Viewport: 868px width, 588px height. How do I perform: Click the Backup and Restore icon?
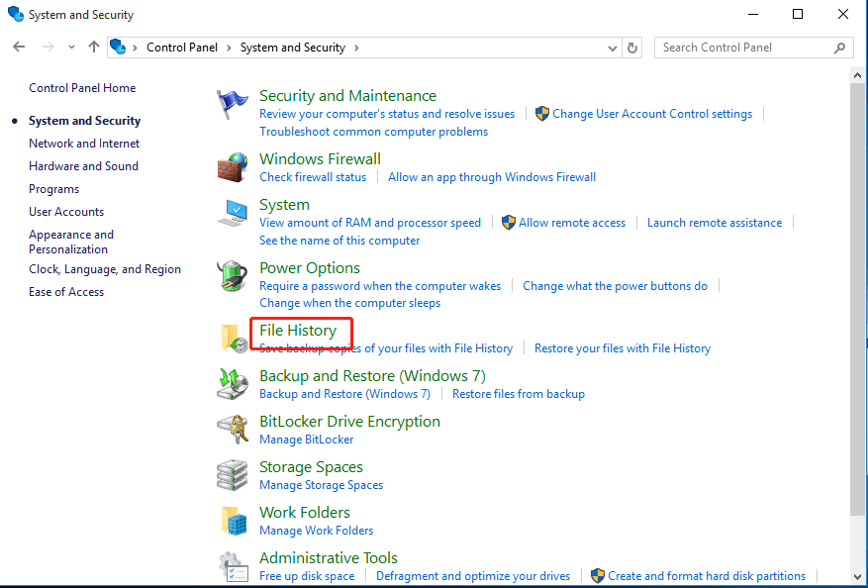coord(234,384)
